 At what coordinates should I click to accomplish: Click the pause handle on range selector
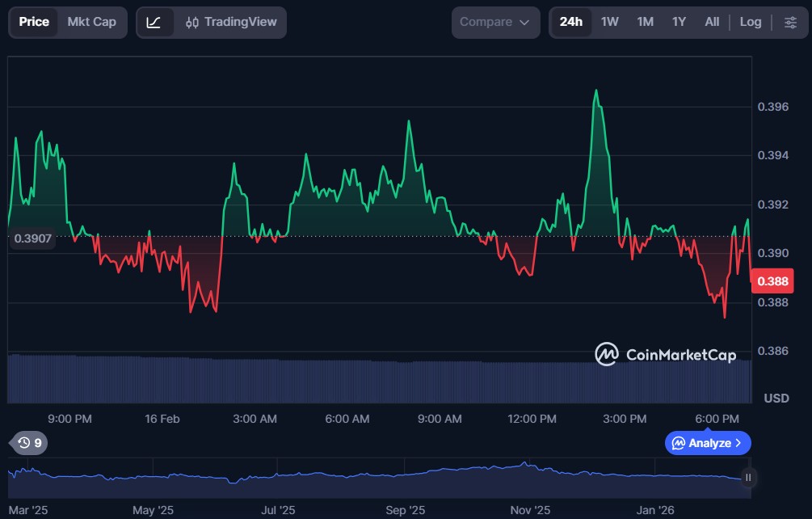click(748, 478)
